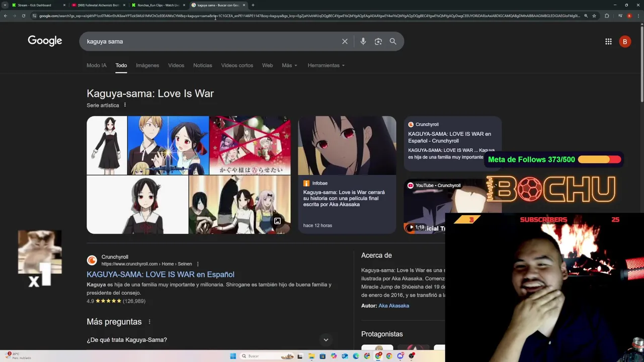This screenshot has width=644, height=362.
Task: Reload the page in the browser toolbar
Action: tap(24, 16)
